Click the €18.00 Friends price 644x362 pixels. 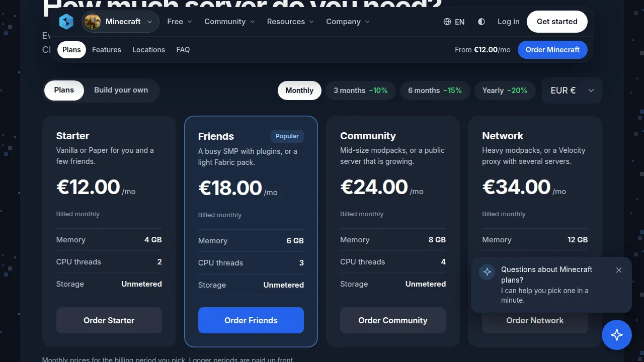coord(230,188)
